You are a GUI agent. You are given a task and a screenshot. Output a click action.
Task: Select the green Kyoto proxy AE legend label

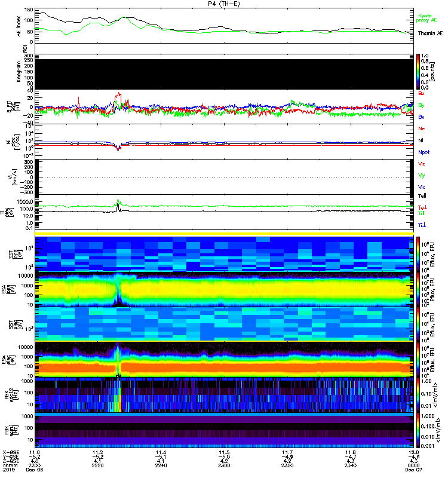click(x=426, y=18)
